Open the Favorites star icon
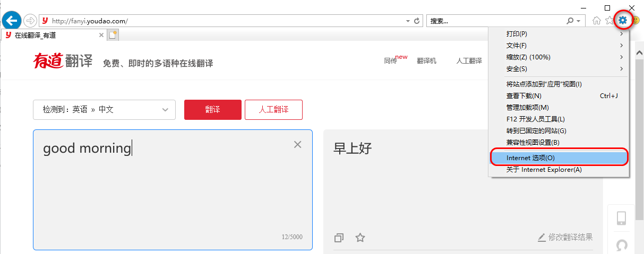Screen dimensions: 644x254 tap(609, 21)
